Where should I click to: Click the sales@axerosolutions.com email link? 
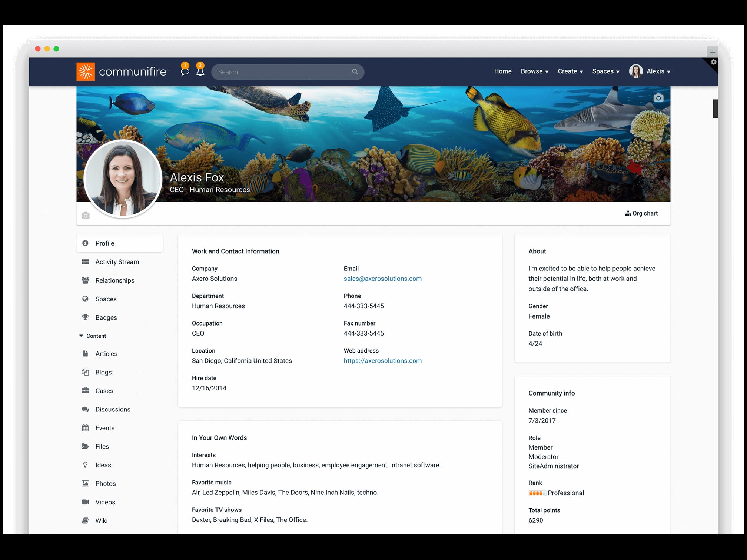[x=382, y=279]
